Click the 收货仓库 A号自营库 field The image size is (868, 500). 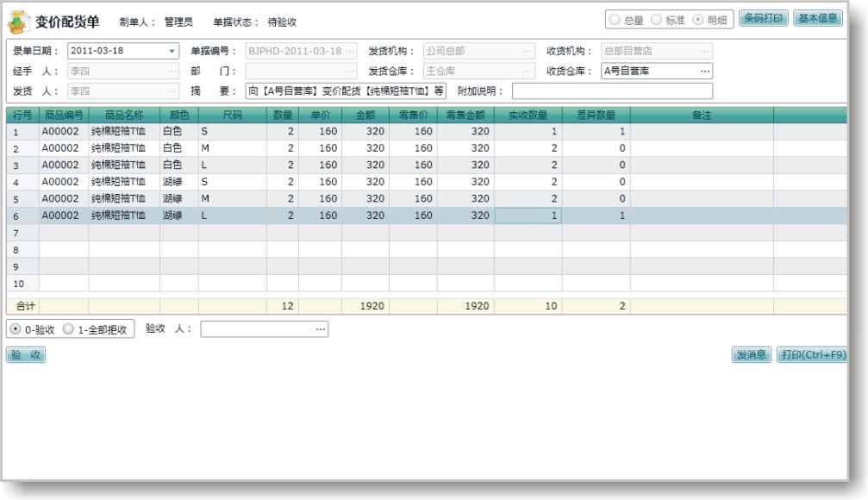tap(657, 71)
